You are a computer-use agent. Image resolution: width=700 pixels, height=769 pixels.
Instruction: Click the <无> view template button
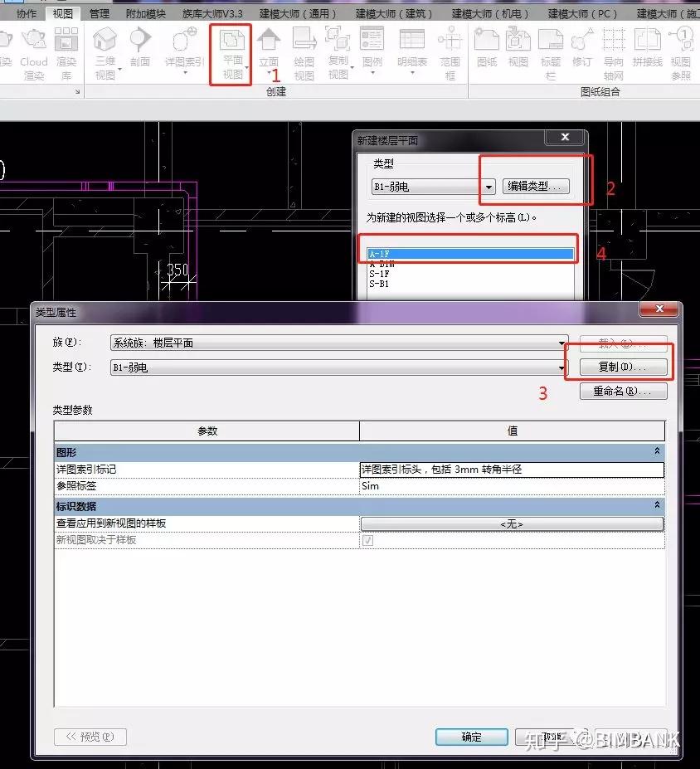pos(512,523)
